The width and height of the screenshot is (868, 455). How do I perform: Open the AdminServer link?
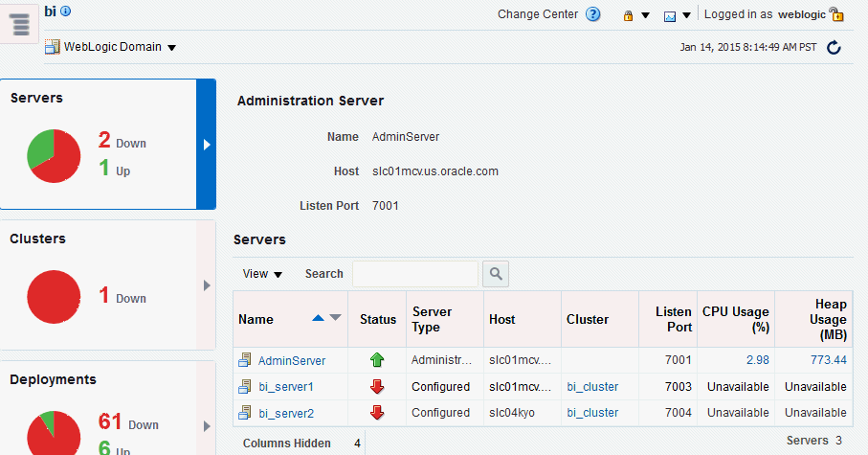coord(292,361)
